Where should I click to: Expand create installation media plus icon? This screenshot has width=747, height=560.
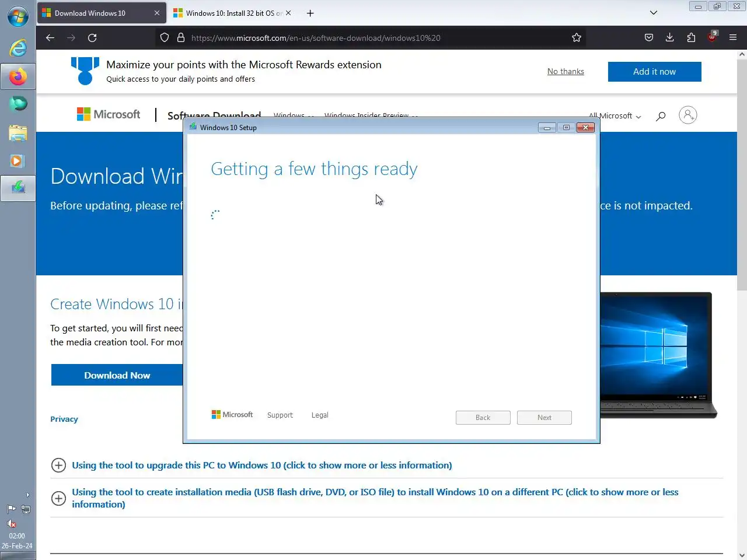pyautogui.click(x=58, y=498)
